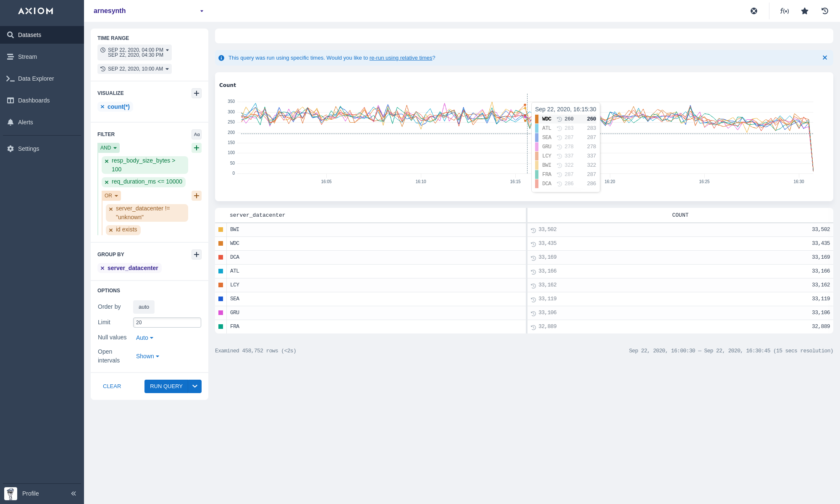Viewport: 840px width, 504px height.
Task: Click re-run using relative times link
Action: 401,58
